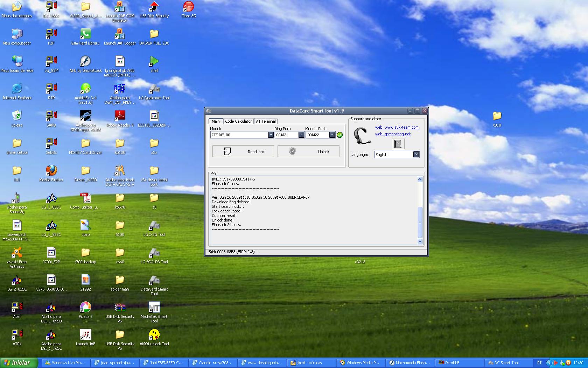Select the NHL by blackattack icon
This screenshot has width=588, height=368.
click(x=85, y=64)
